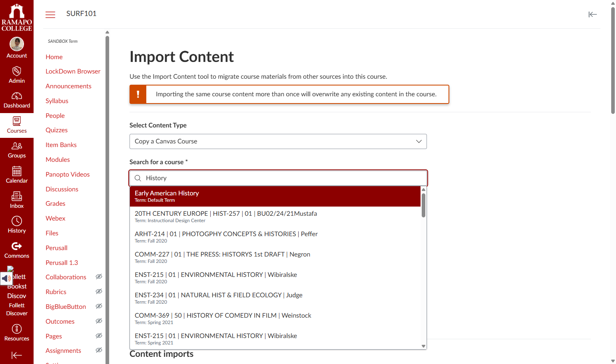Click the speaker audio icon

pos(6,278)
